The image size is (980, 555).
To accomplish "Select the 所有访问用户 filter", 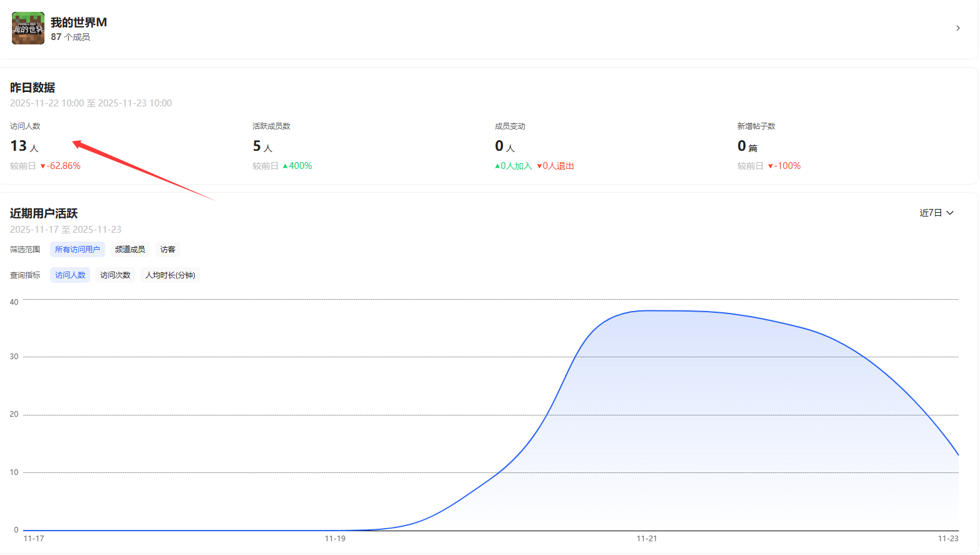I will 78,250.
